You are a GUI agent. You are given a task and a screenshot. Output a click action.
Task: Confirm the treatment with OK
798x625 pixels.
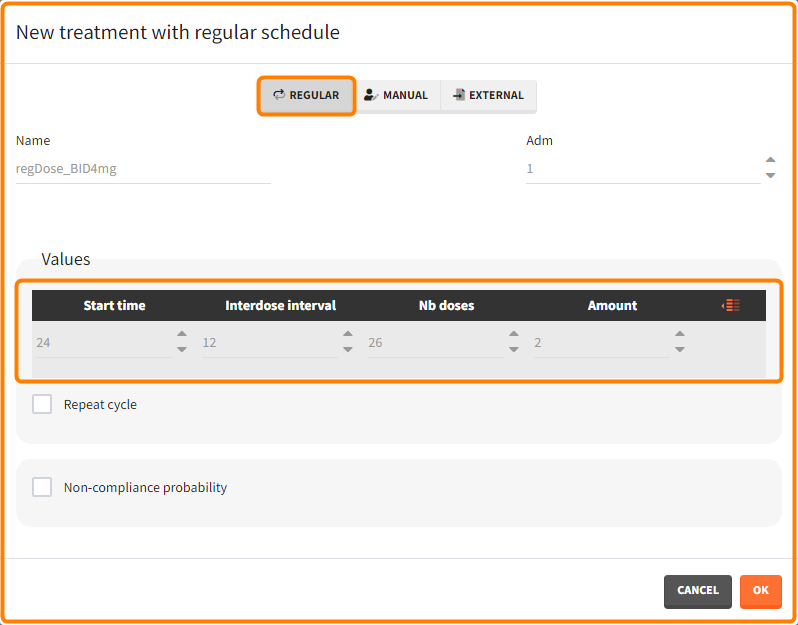click(x=760, y=591)
